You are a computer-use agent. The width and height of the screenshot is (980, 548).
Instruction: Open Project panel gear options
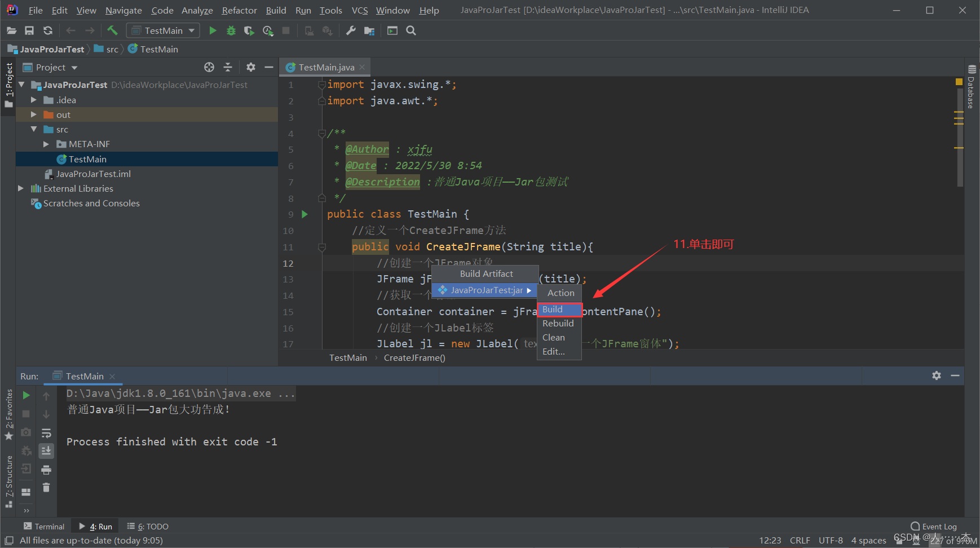pyautogui.click(x=251, y=67)
